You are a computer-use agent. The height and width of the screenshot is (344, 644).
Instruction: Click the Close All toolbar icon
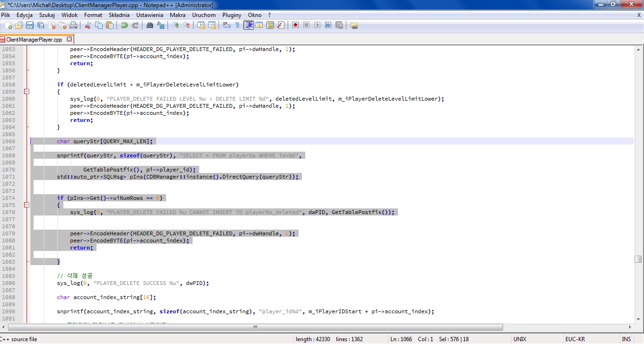[x=62, y=25]
